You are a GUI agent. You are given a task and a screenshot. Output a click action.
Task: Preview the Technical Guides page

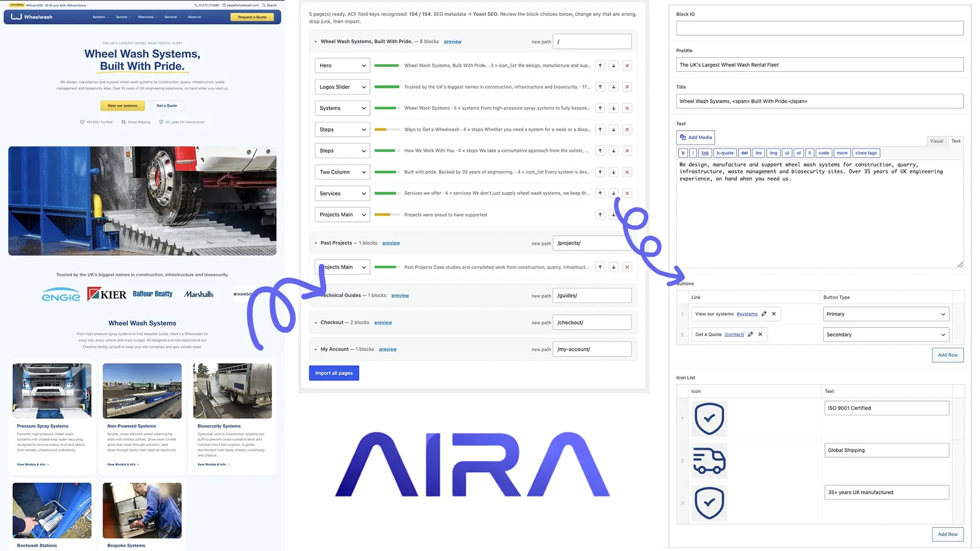(400, 295)
